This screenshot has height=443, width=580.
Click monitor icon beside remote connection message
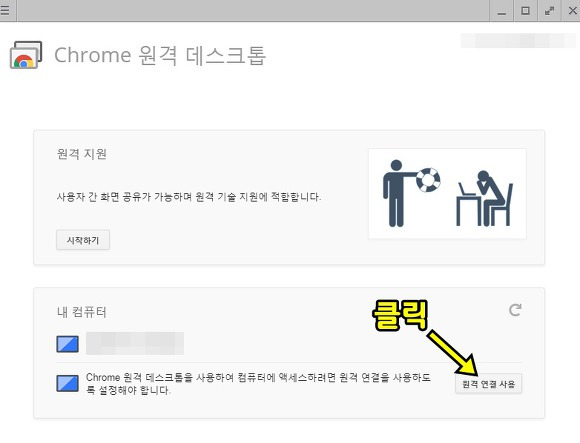67,383
